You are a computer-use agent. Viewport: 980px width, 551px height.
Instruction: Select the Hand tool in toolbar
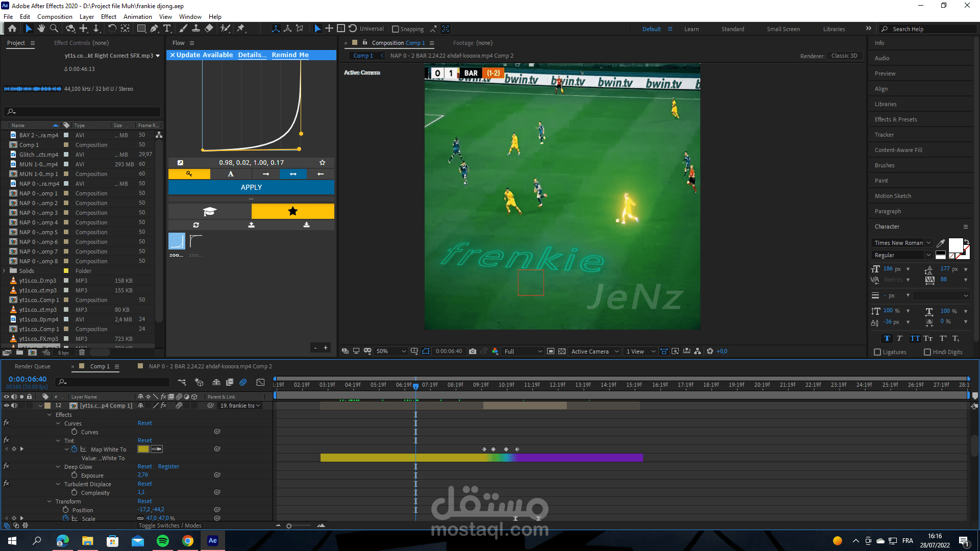41,29
